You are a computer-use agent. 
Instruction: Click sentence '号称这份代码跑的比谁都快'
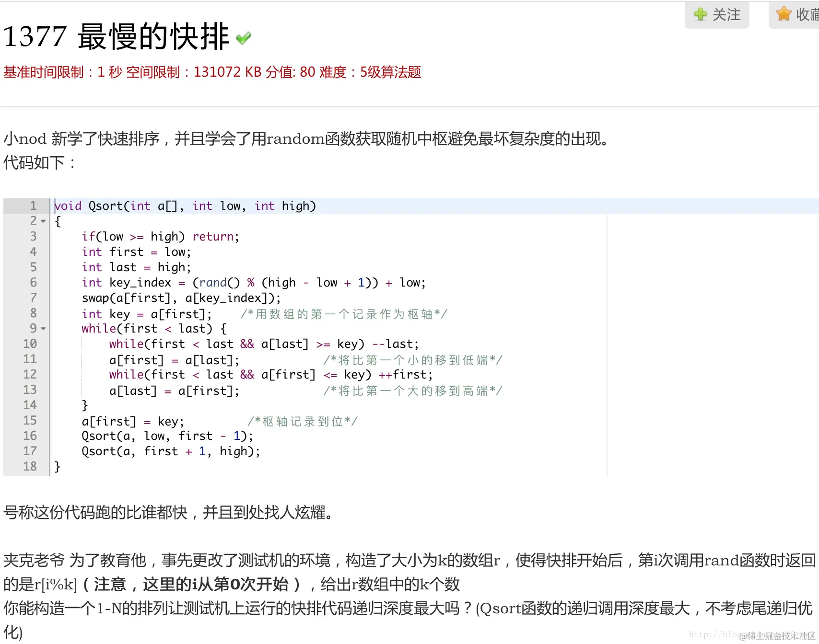tap(169, 513)
